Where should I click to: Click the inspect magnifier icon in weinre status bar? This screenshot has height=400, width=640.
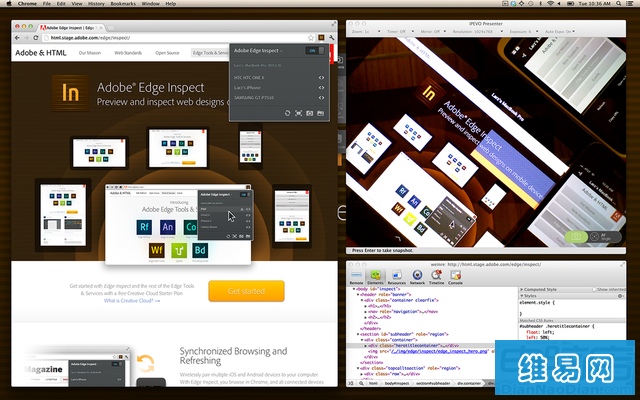(361, 383)
